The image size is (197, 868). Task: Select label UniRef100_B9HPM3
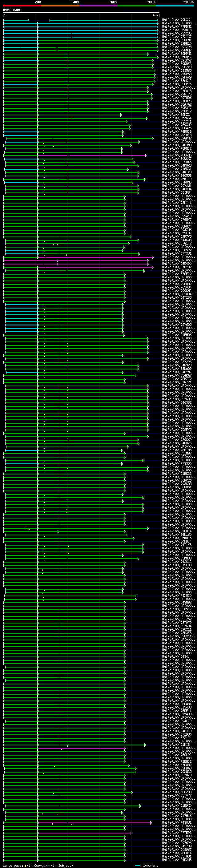(177, 54)
